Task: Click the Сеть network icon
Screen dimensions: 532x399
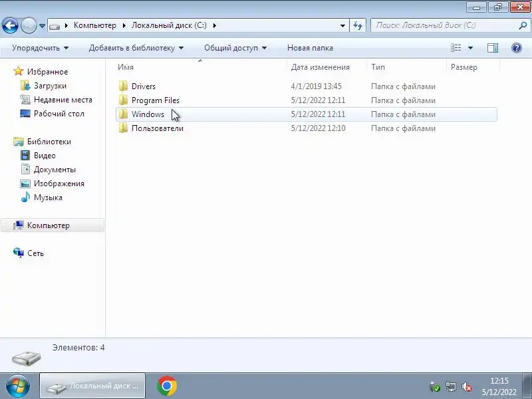Action: [19, 253]
